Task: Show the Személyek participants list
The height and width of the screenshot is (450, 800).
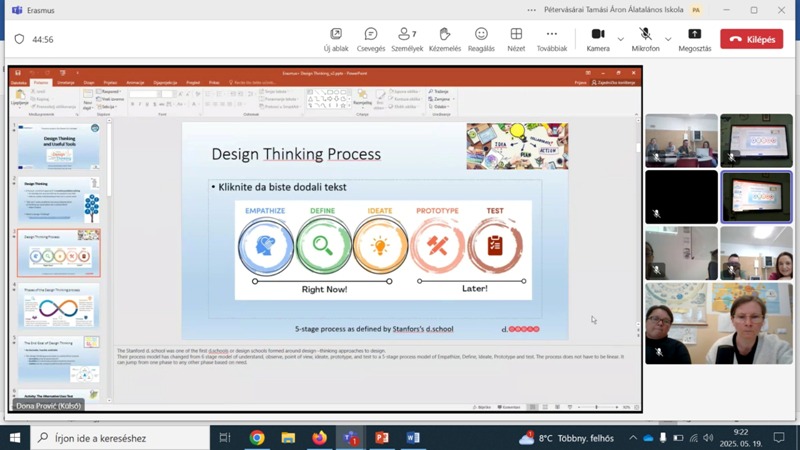Action: [x=407, y=39]
